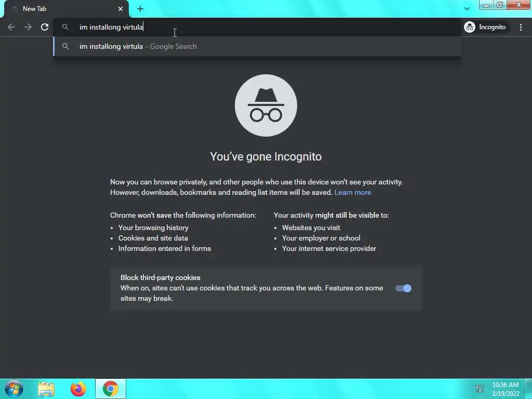Click 'Your employer or school' list item
The height and width of the screenshot is (399, 532).
[321, 238]
